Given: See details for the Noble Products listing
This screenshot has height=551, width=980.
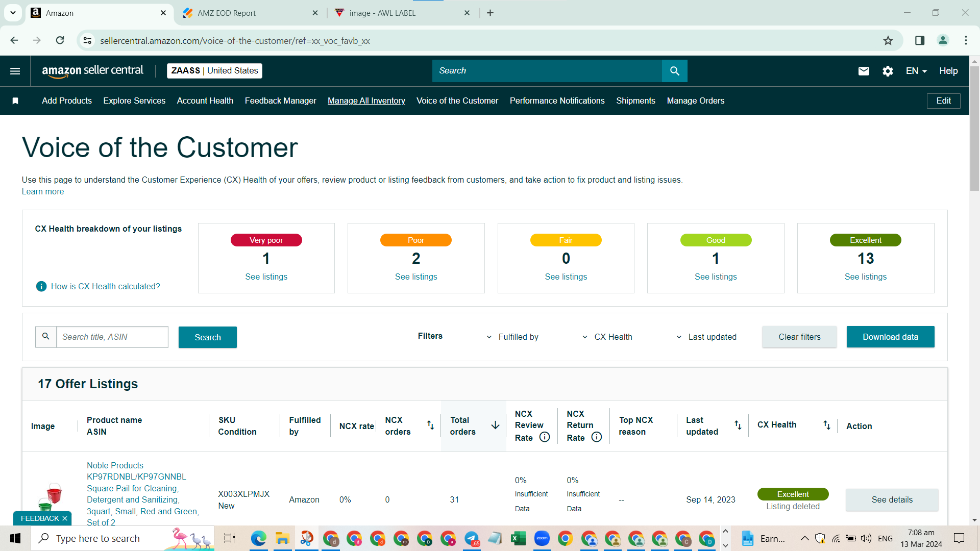Looking at the screenshot, I should [892, 500].
